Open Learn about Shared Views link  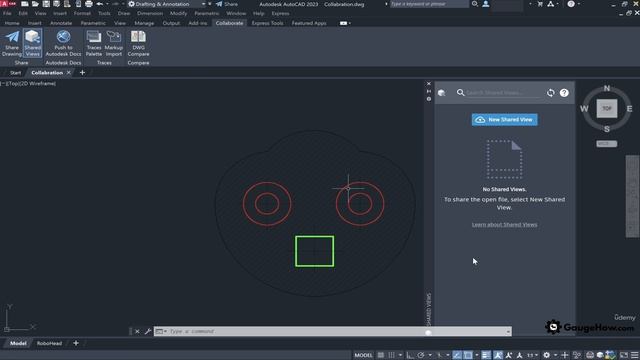[x=504, y=224]
